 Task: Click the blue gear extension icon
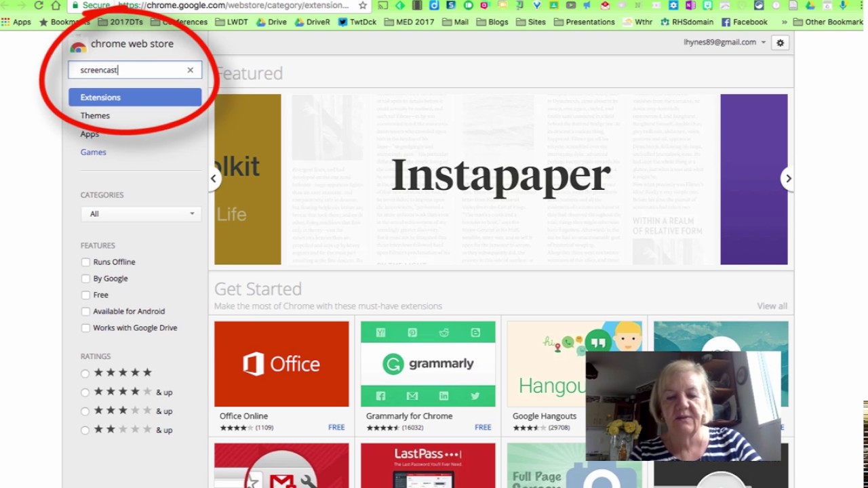[673, 5]
